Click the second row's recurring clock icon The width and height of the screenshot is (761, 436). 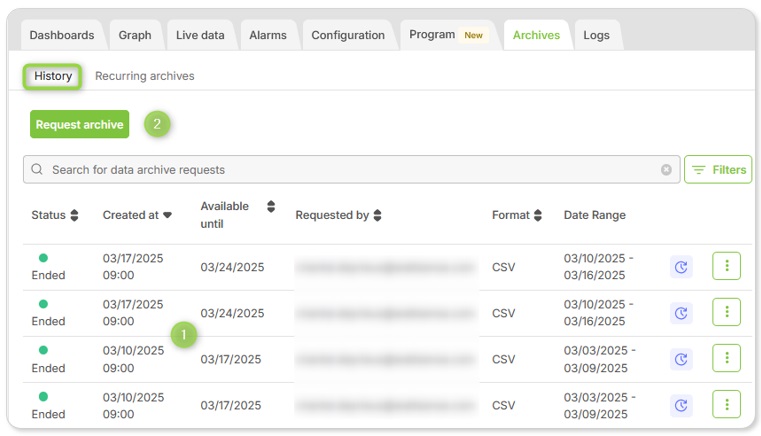pos(681,313)
